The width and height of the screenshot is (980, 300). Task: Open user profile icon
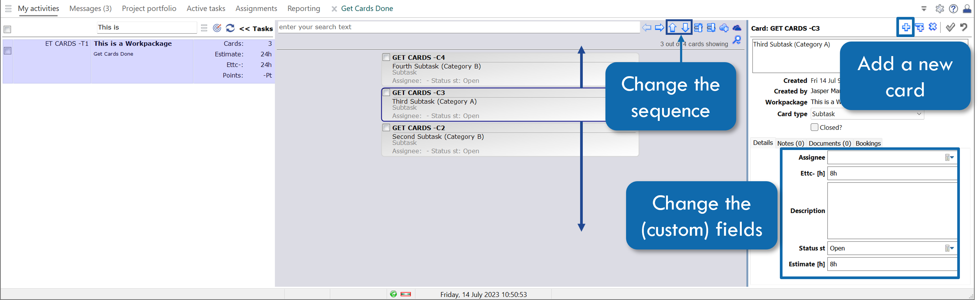click(x=967, y=8)
